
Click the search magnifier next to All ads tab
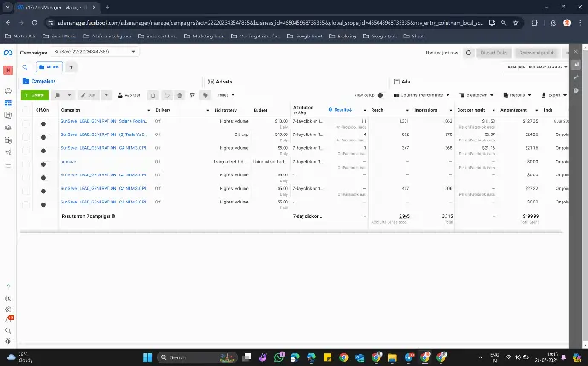pos(25,67)
